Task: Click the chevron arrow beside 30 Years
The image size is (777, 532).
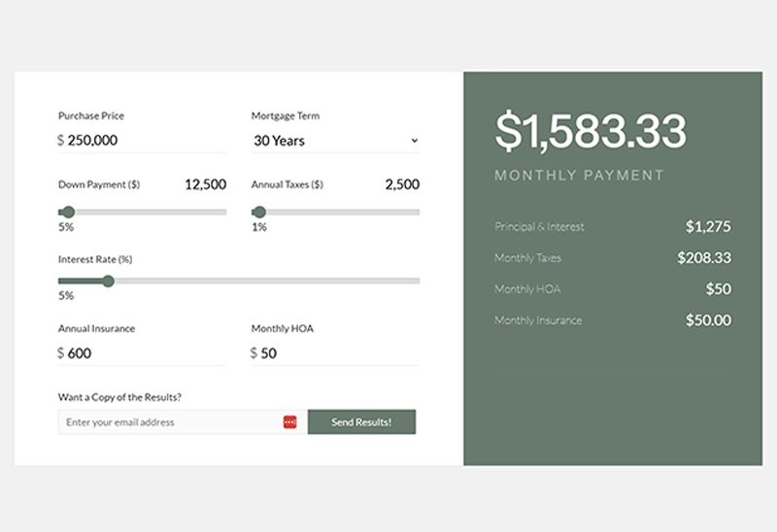Action: (414, 141)
